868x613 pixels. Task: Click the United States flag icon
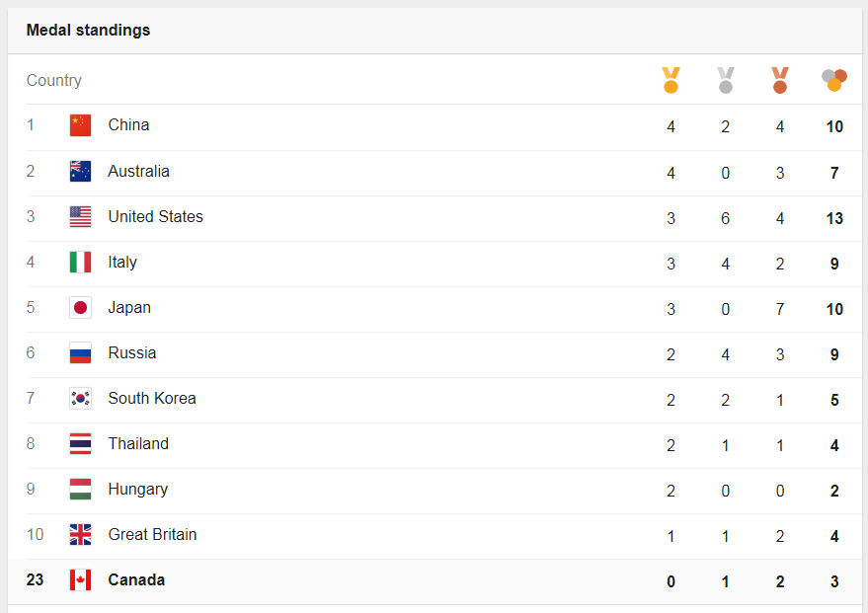(x=80, y=217)
